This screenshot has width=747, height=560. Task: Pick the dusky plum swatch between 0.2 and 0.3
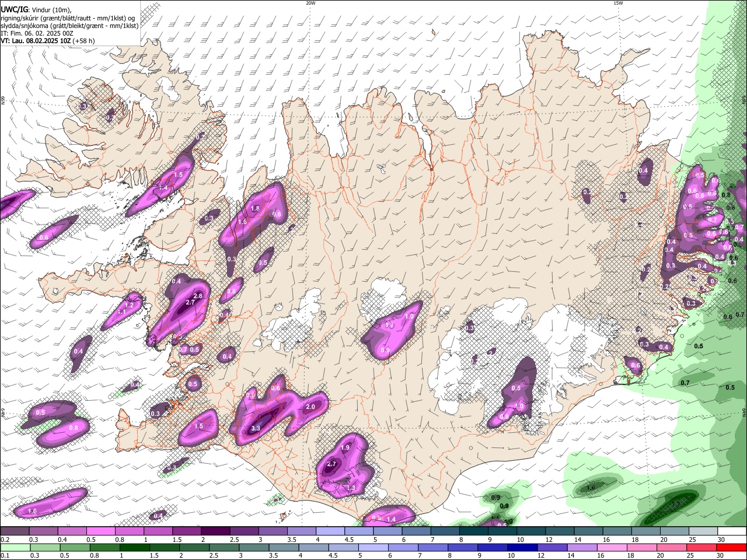(15, 531)
